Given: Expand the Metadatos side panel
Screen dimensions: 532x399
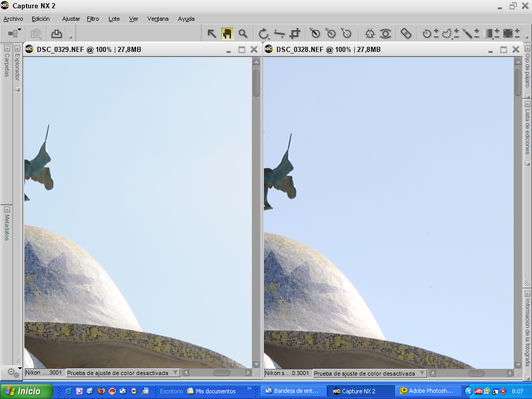Looking at the screenshot, I should 7,209.
